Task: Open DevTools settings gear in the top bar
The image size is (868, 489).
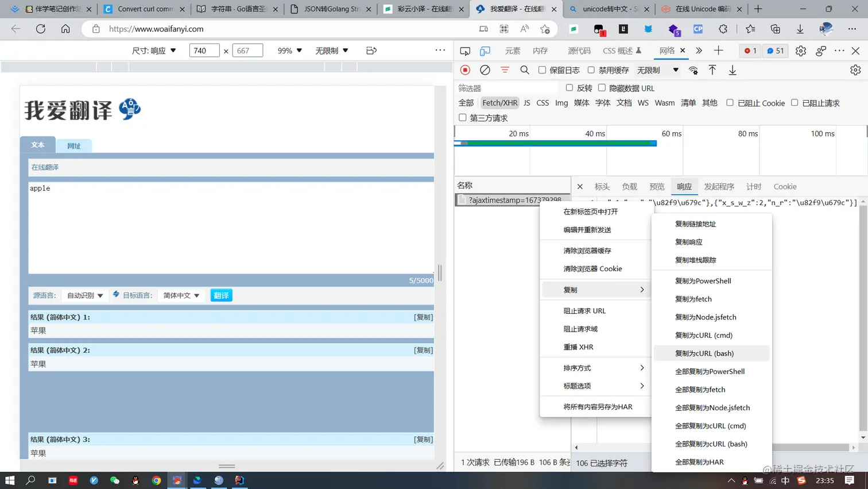Action: click(801, 51)
